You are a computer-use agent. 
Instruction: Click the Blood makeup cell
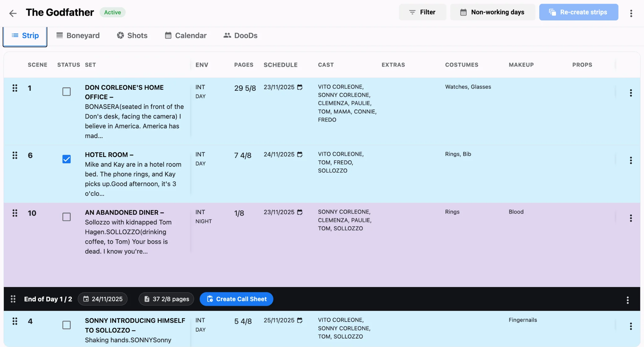pyautogui.click(x=516, y=212)
